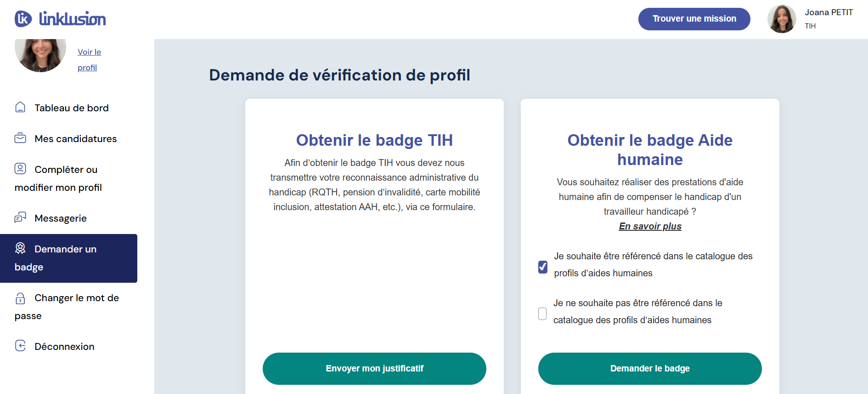Uncheck the catalogue des profils d'aides humaines option
868x394 pixels.
coord(542,267)
